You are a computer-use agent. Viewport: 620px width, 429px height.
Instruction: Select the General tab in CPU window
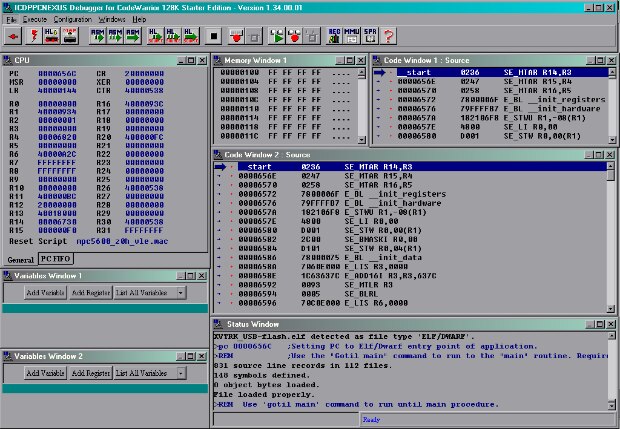tap(20, 259)
